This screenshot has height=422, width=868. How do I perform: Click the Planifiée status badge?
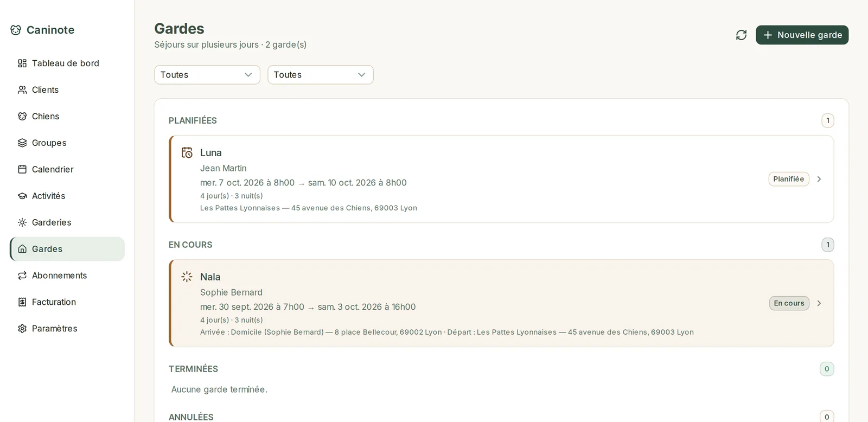tap(789, 179)
